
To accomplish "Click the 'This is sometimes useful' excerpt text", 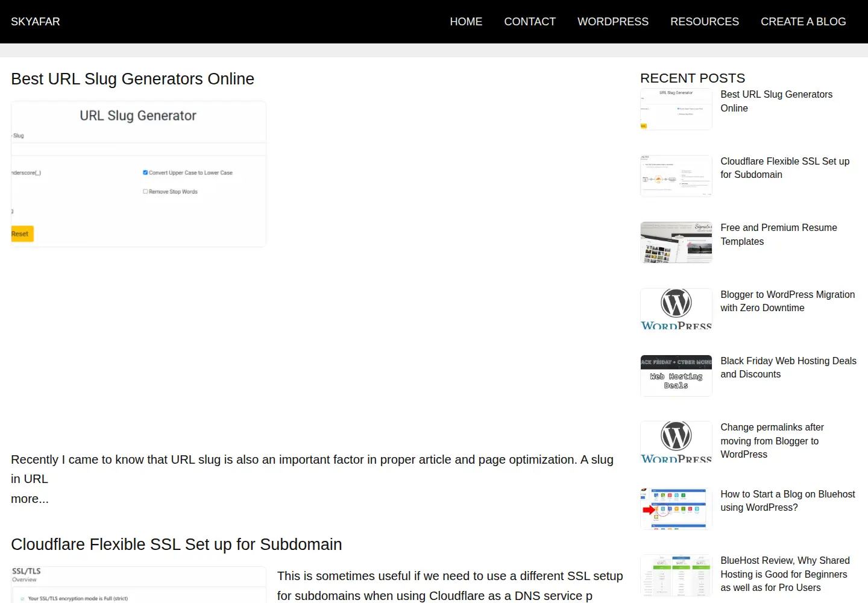I will [450, 586].
